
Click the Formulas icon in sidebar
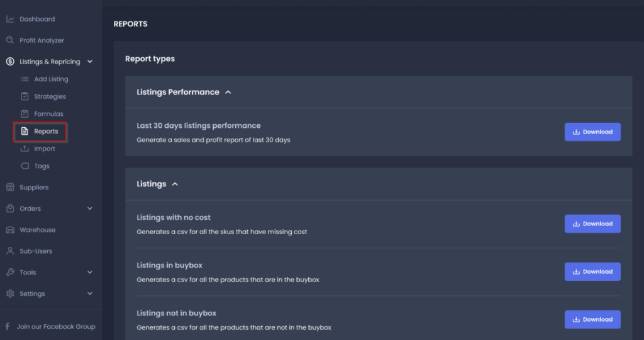[x=25, y=114]
